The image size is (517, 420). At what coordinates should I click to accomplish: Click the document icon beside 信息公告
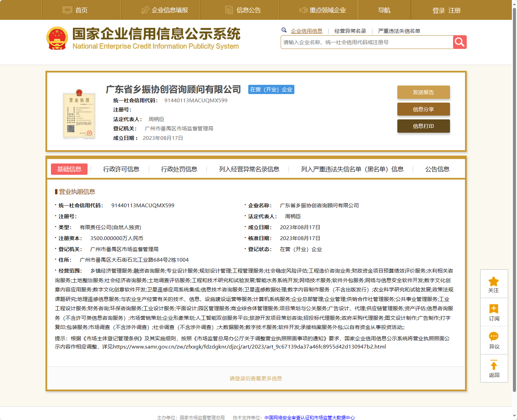[x=229, y=10]
